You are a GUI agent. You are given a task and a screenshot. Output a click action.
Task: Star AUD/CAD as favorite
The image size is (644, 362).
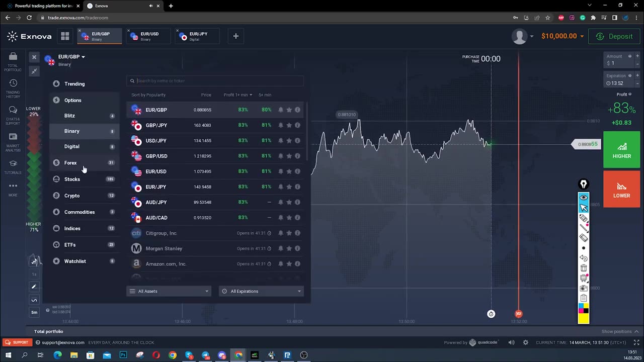click(x=289, y=218)
